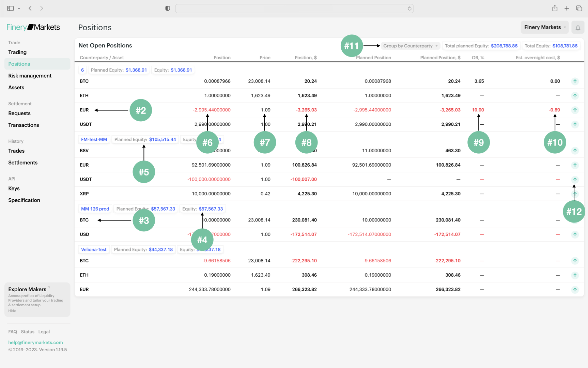The height and width of the screenshot is (368, 588).
Task: Go forward with browser forward arrow
Action: [x=42, y=8]
